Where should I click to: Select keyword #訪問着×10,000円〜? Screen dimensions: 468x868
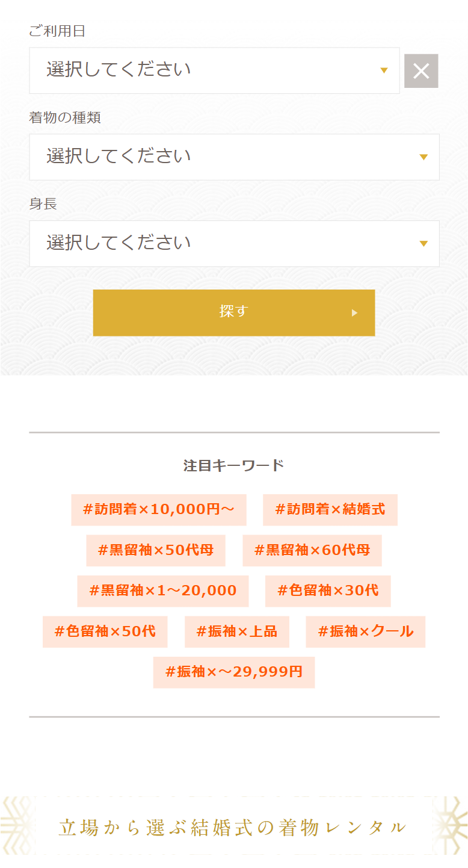pos(158,510)
